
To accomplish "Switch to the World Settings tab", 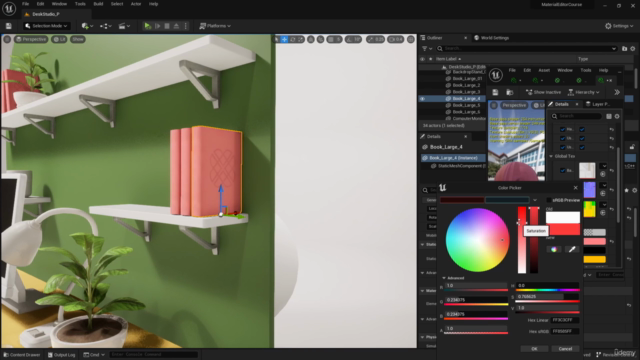I will [491, 38].
